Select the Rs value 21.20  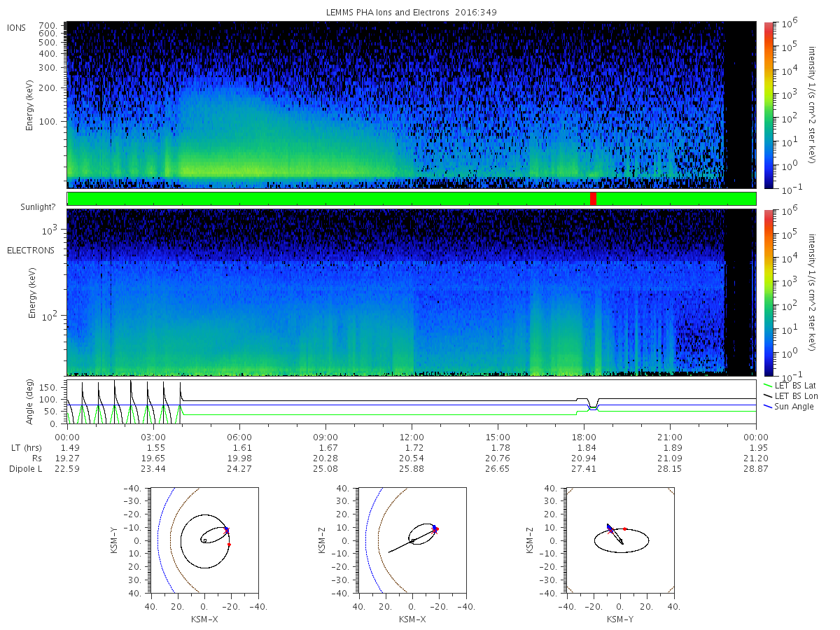[x=756, y=458]
